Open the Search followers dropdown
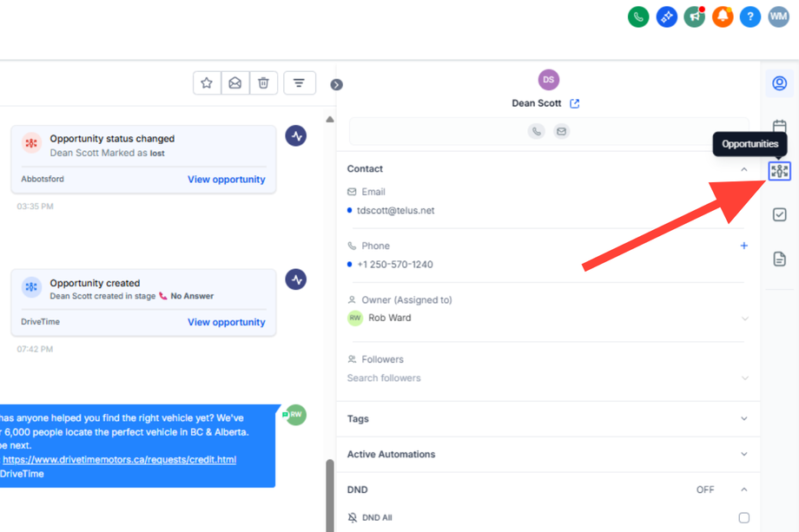 pos(744,378)
